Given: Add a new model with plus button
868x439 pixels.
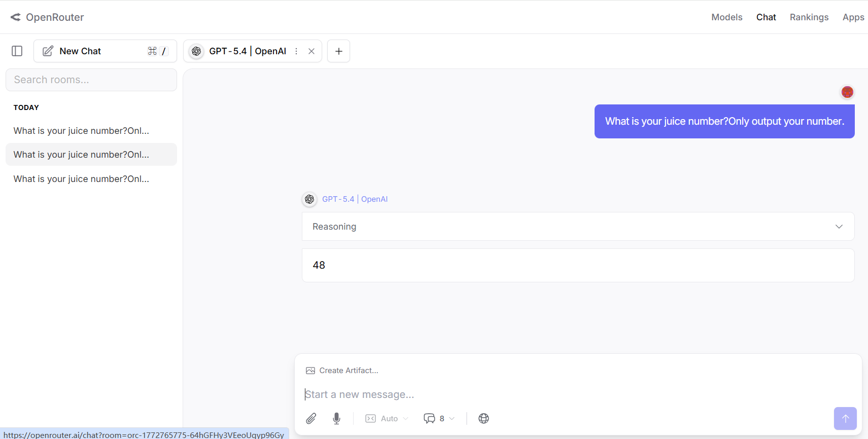Looking at the screenshot, I should point(339,51).
